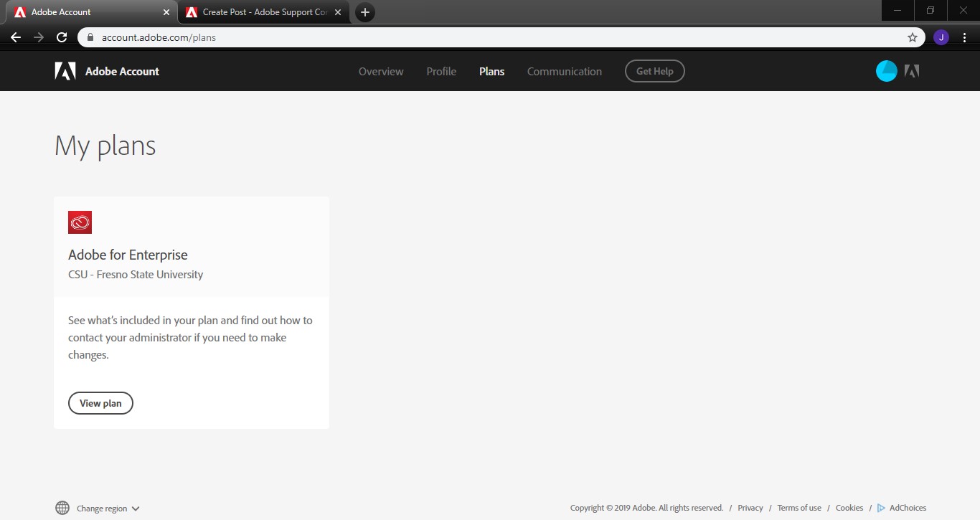Minimize the browser window
980x520 pixels.
click(x=897, y=10)
